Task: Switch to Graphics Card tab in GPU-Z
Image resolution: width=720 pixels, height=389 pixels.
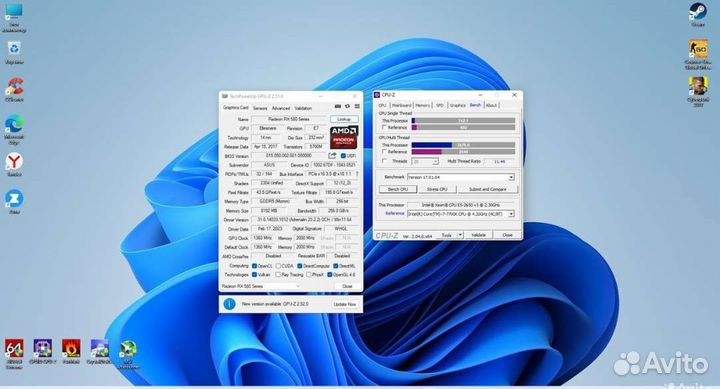Action: [236, 107]
